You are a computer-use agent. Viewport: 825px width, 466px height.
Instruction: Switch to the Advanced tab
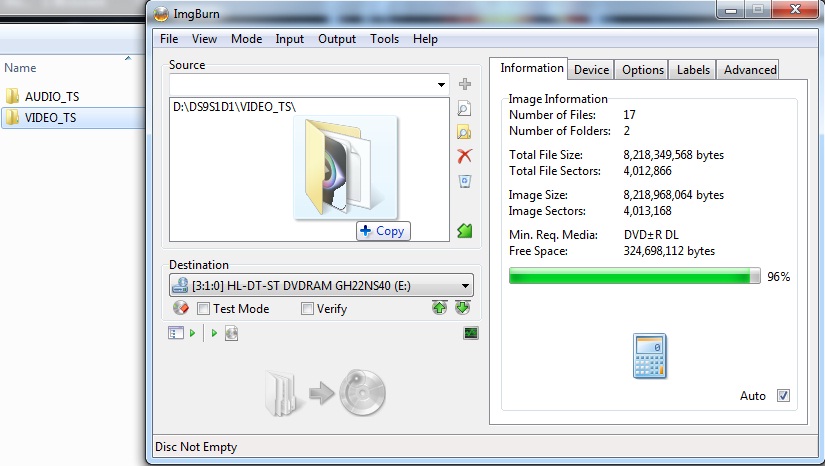pyautogui.click(x=750, y=70)
